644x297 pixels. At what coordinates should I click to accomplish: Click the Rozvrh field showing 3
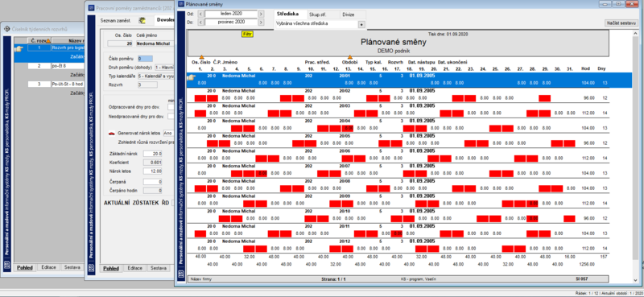pos(147,85)
